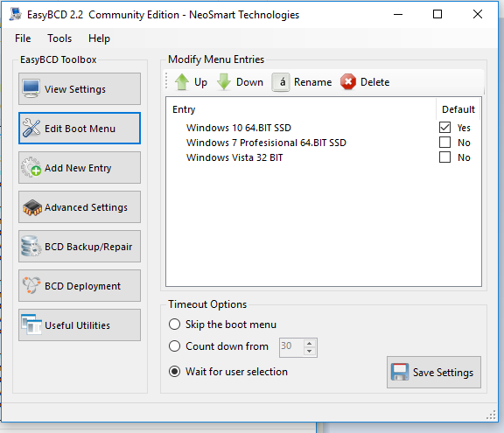Open the Useful Utilities panel
Image resolution: width=504 pixels, height=433 pixels.
coord(80,325)
